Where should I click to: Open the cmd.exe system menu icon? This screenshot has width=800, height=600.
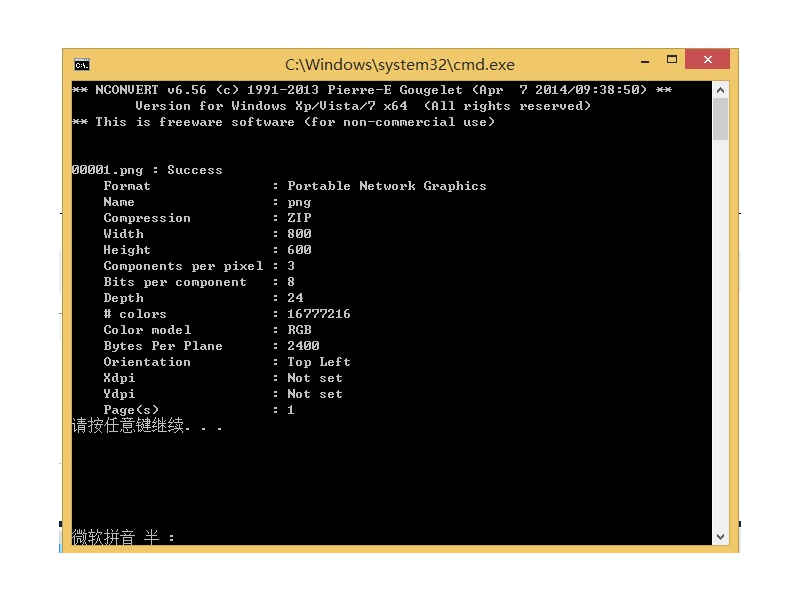coord(82,65)
